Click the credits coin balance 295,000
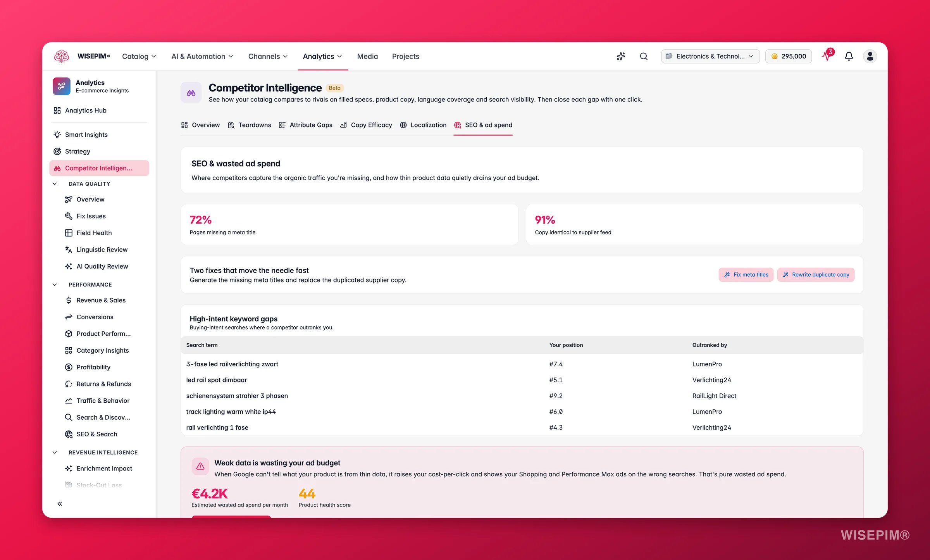Viewport: 930px width, 560px height. coord(788,56)
